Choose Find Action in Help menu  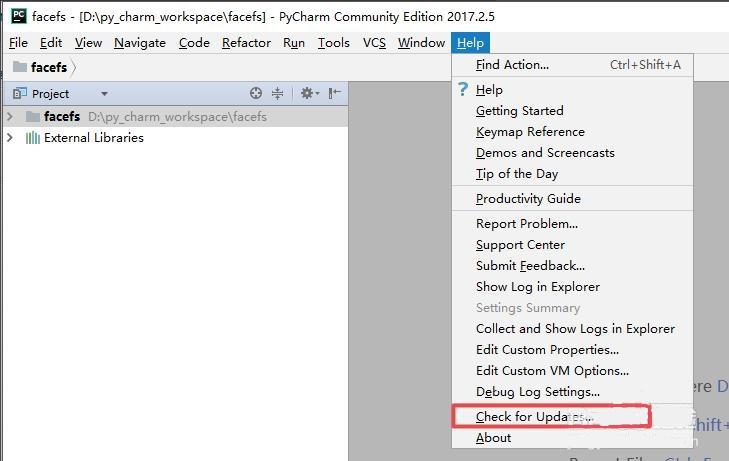(x=572, y=65)
